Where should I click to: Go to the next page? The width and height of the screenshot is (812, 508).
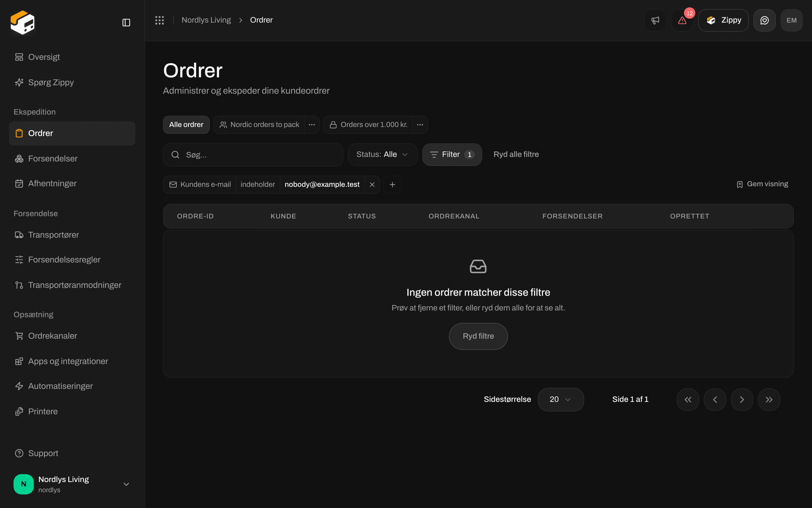tap(742, 399)
